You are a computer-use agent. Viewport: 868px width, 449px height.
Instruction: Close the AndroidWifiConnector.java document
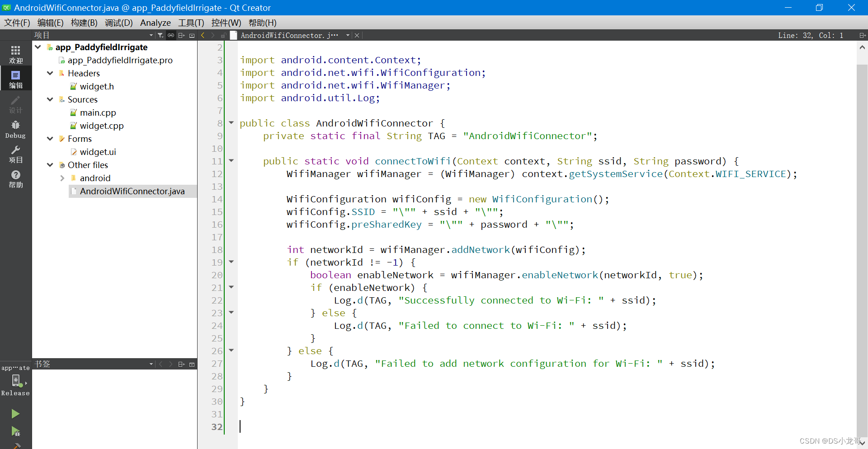click(x=357, y=35)
